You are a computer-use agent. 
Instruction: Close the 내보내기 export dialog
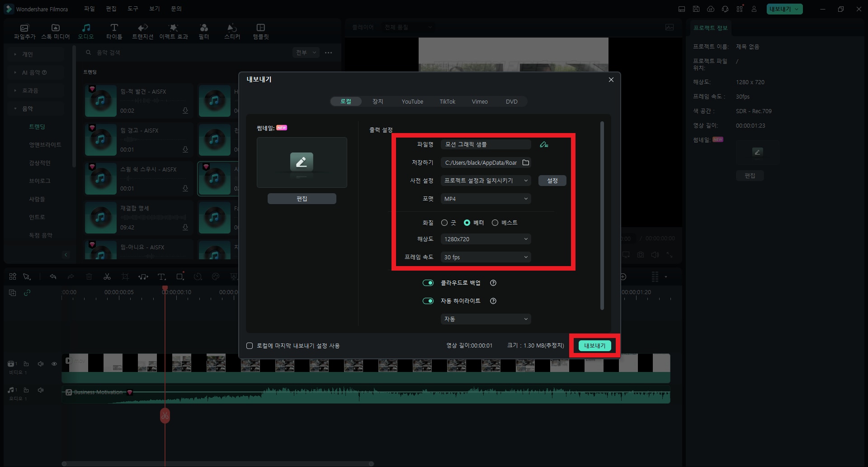[x=611, y=80]
